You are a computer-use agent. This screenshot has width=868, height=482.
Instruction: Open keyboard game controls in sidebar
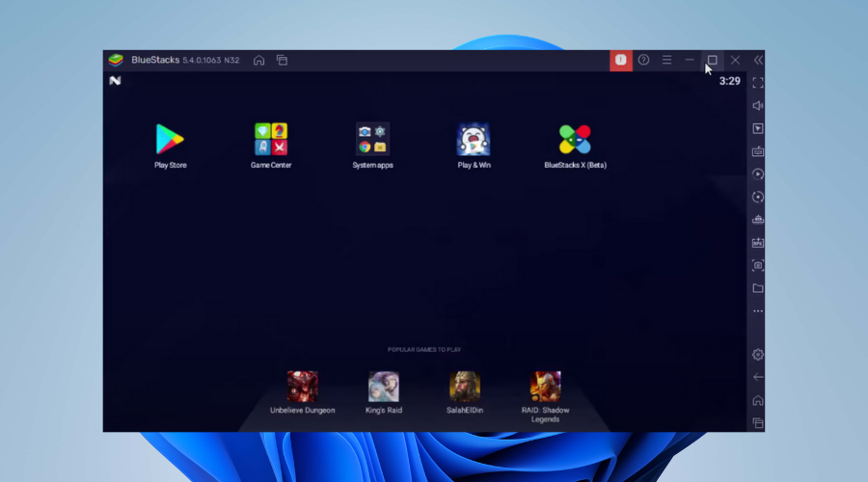pyautogui.click(x=758, y=151)
